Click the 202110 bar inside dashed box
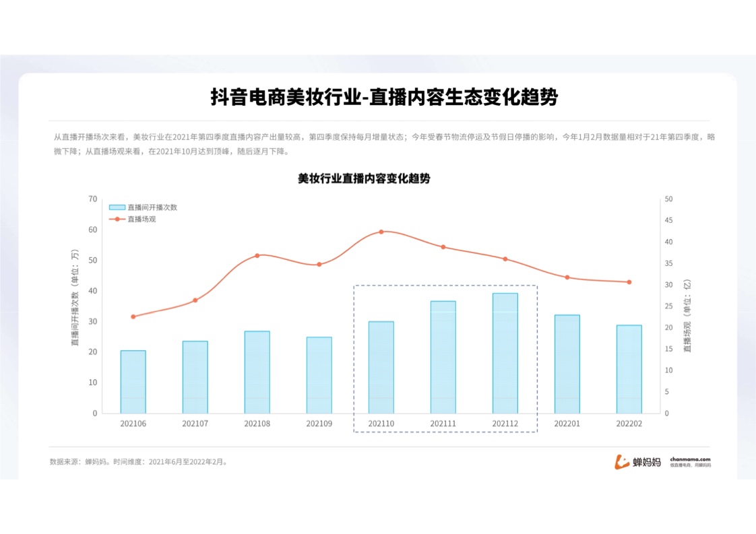The image size is (756, 534). (x=381, y=367)
